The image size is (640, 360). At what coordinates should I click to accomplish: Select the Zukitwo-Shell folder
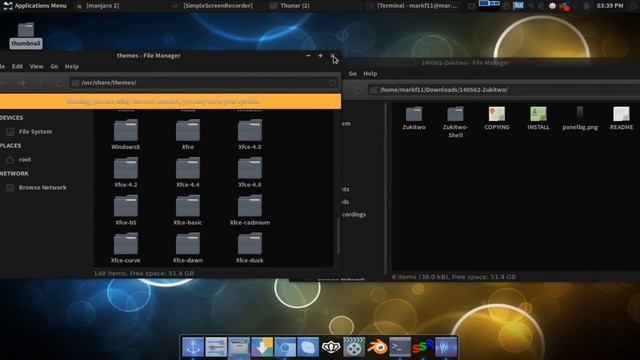click(456, 122)
